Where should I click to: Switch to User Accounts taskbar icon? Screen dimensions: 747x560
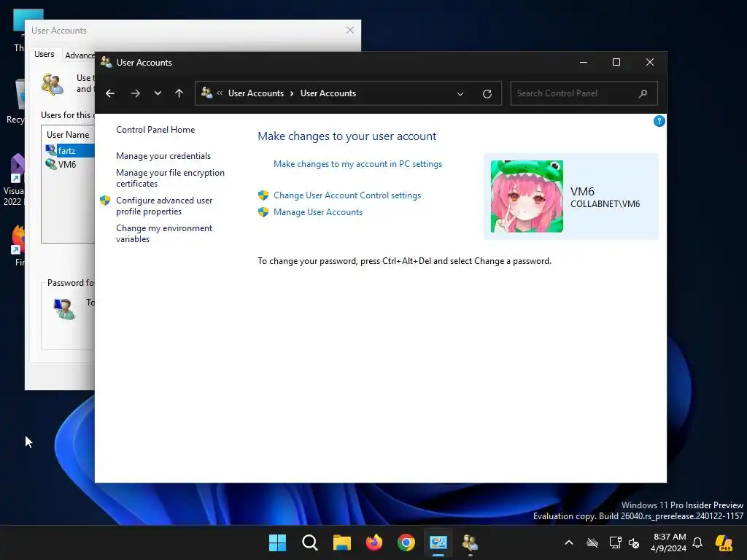[x=471, y=542]
